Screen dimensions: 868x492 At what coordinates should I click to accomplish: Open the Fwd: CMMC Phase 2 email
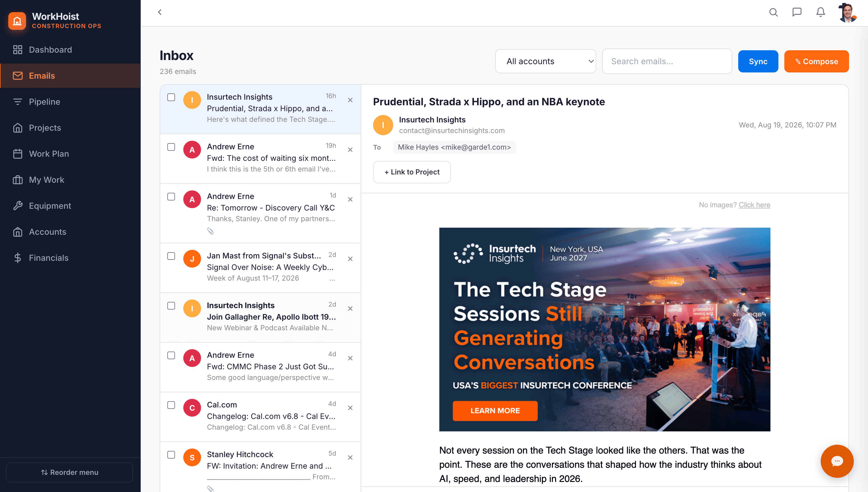(x=260, y=367)
